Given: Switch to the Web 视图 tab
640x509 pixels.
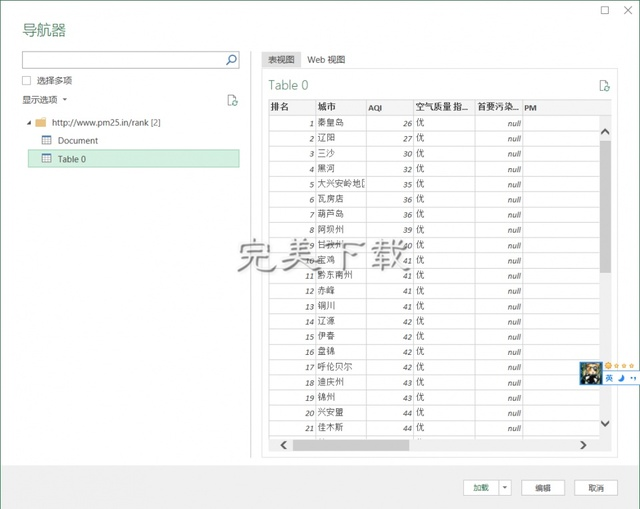Looking at the screenshot, I should click(326, 60).
